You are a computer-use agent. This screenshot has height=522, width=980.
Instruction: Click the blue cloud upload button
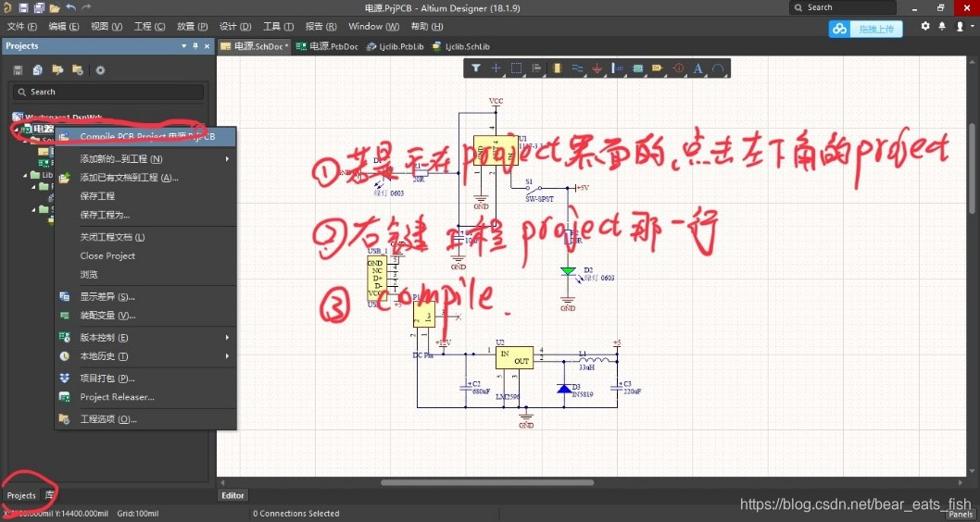(x=866, y=29)
